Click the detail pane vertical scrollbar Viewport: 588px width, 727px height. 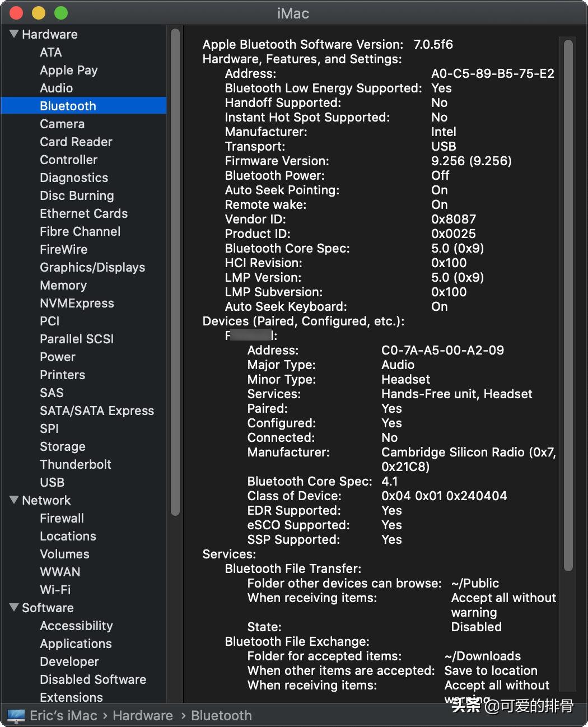tap(568, 302)
